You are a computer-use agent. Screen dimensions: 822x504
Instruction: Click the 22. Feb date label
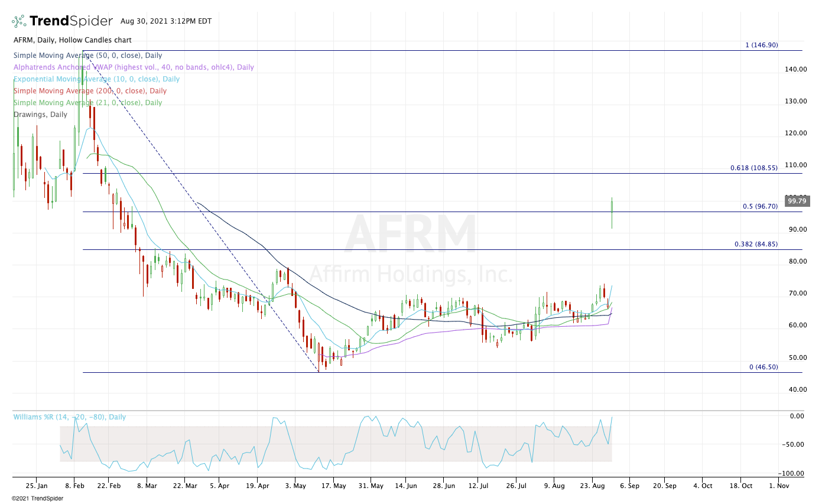click(x=110, y=486)
